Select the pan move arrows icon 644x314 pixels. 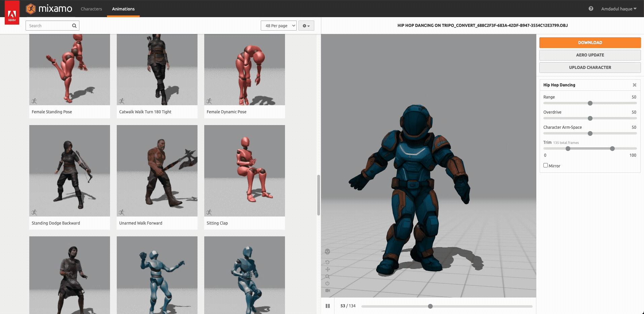coord(327,269)
